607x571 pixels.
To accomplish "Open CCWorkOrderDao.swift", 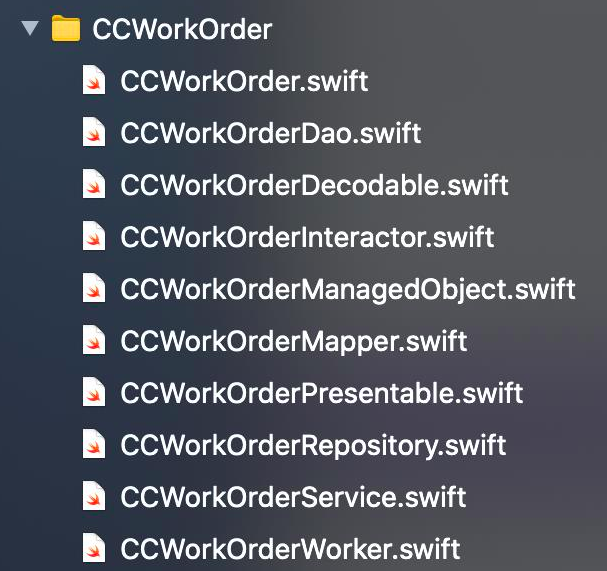I will (x=270, y=133).
